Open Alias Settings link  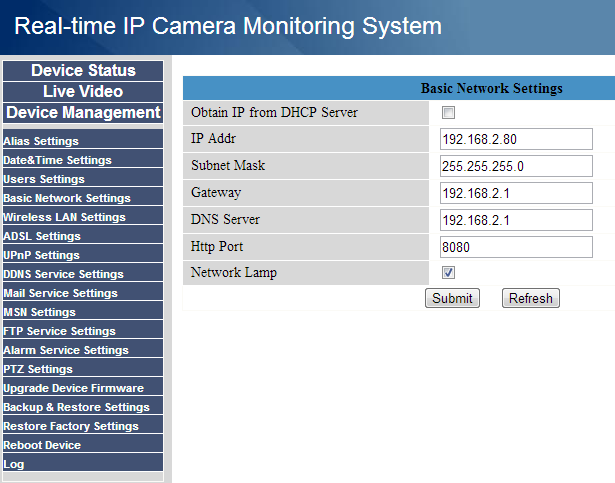41,141
